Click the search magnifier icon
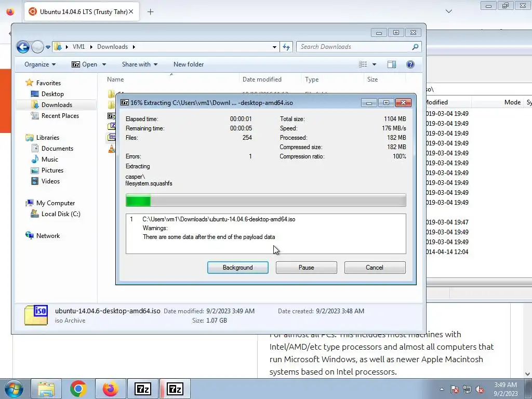The image size is (532, 399). (x=415, y=47)
